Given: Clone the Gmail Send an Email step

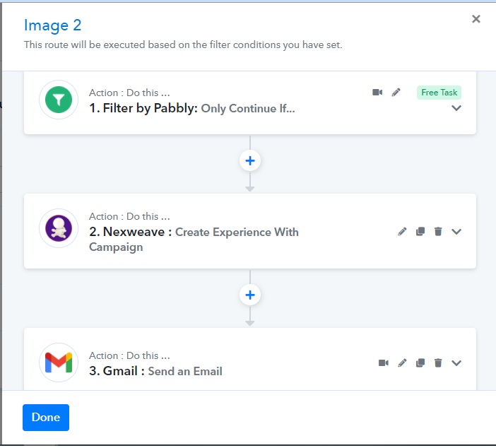Looking at the screenshot, I should [420, 363].
